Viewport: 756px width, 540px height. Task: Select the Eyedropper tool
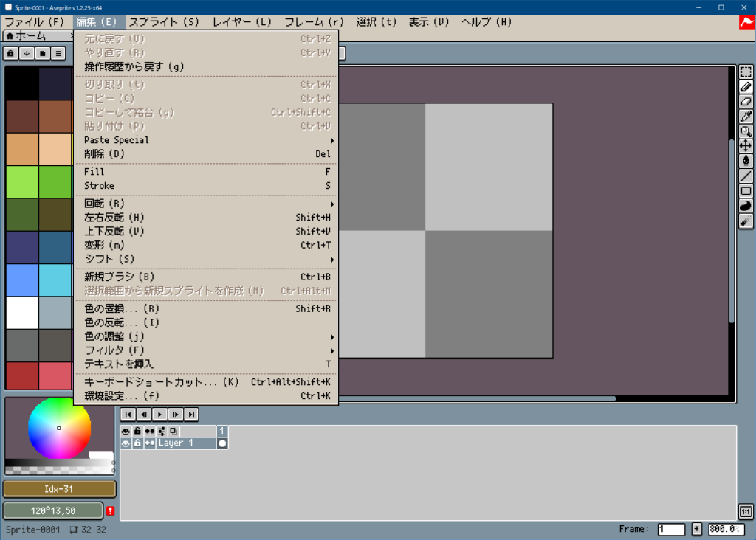(746, 117)
